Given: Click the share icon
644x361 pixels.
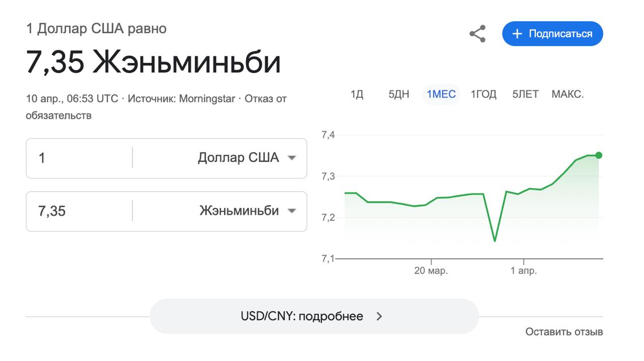Looking at the screenshot, I should (x=477, y=34).
